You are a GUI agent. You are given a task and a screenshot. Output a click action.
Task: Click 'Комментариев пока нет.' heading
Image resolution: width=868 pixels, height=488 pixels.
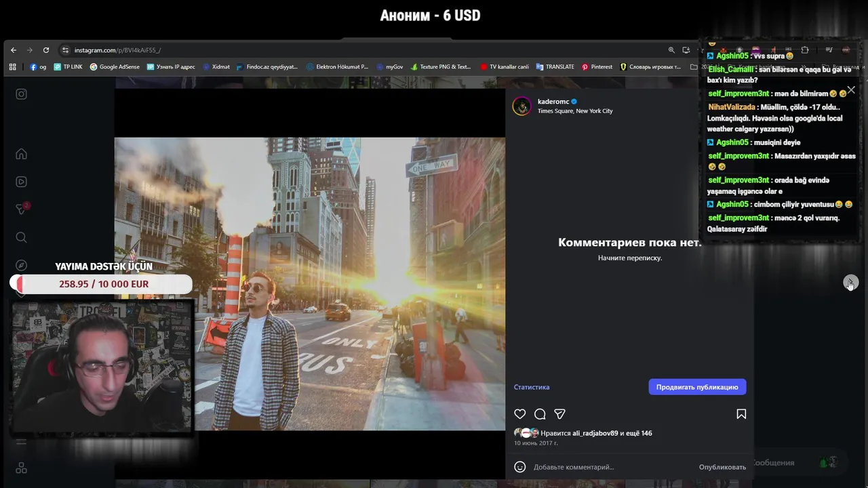[x=630, y=243]
